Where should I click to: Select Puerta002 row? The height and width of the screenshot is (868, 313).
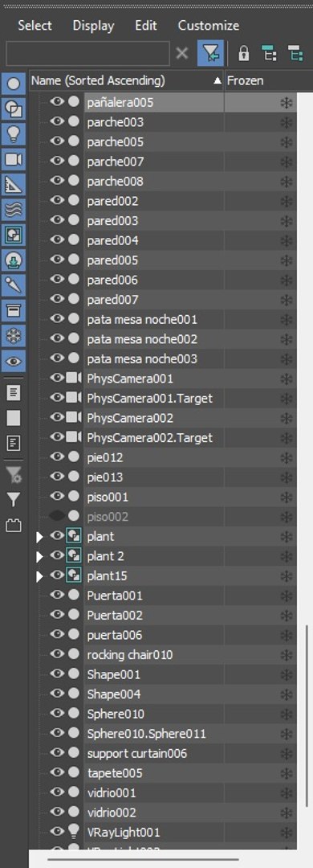pyautogui.click(x=115, y=615)
